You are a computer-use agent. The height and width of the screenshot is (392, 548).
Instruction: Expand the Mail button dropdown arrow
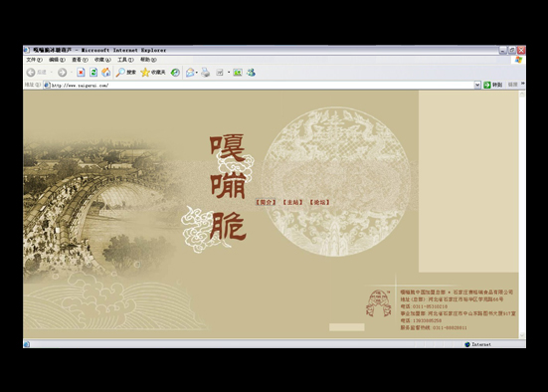click(197, 73)
